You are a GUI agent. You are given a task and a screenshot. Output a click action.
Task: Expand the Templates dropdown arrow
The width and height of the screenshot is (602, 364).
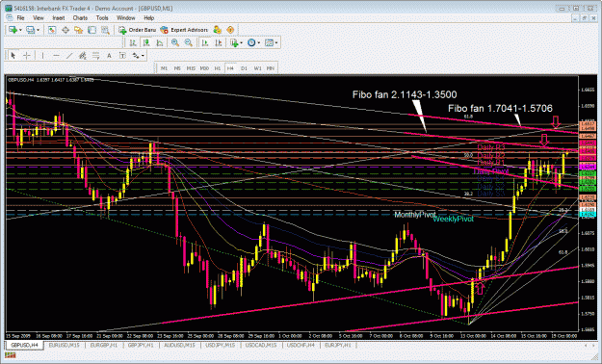[276, 43]
